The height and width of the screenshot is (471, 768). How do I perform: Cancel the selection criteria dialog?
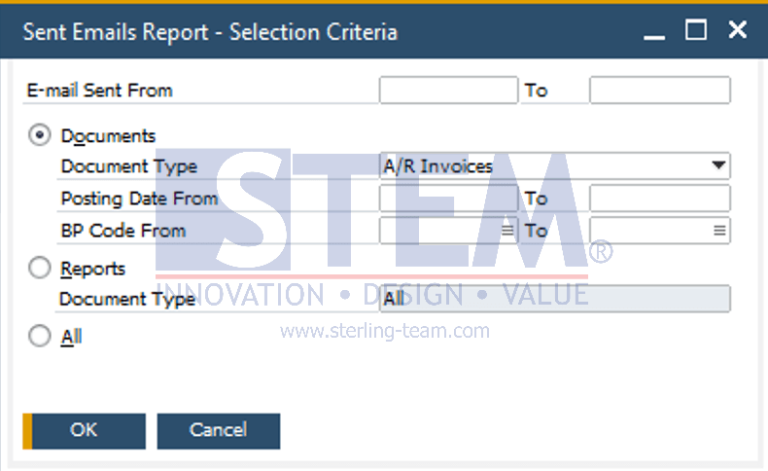point(218,430)
